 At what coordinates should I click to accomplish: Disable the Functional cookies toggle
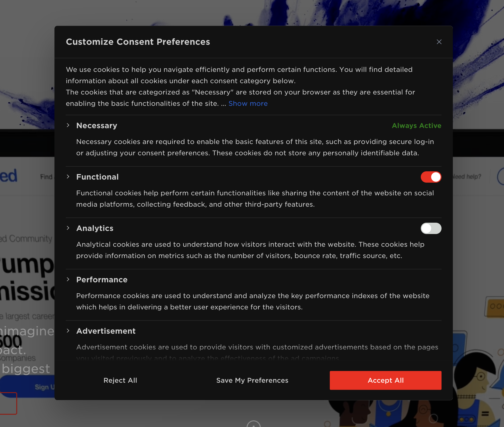[431, 177]
